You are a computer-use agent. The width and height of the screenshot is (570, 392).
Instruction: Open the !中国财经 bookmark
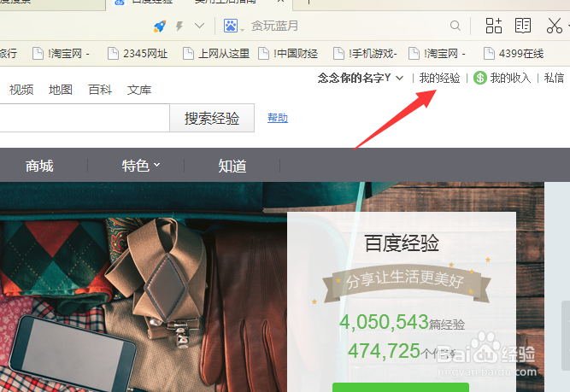288,54
